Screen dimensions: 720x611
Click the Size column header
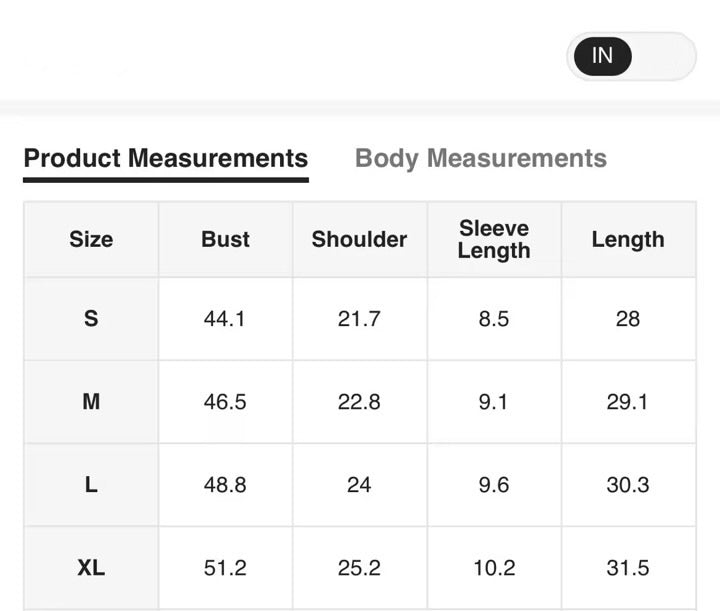coord(91,240)
